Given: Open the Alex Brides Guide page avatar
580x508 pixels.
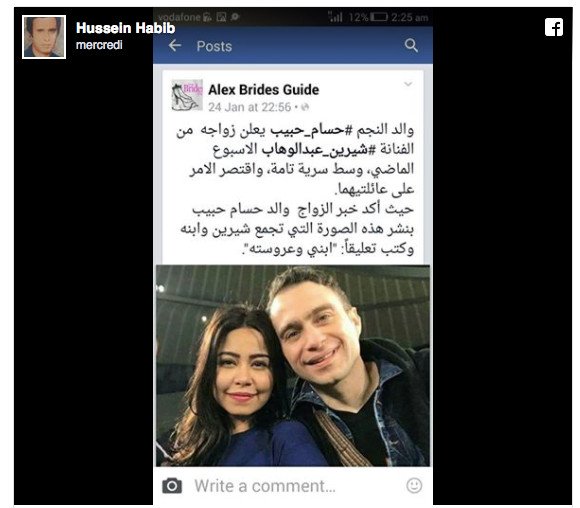Looking at the screenshot, I should [x=187, y=95].
